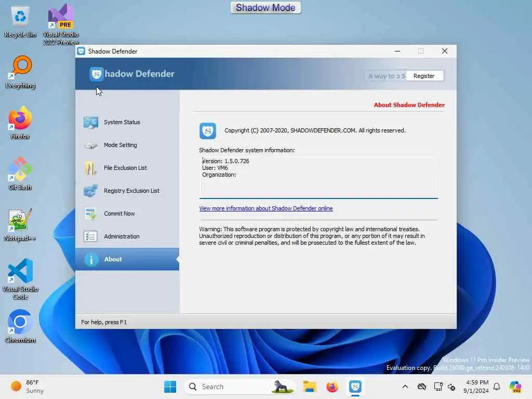Click the shield icon beside copyright text

[208, 131]
